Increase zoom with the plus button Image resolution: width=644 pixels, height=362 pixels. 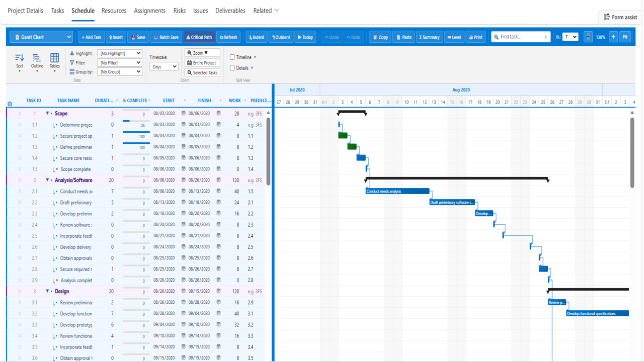(x=613, y=37)
